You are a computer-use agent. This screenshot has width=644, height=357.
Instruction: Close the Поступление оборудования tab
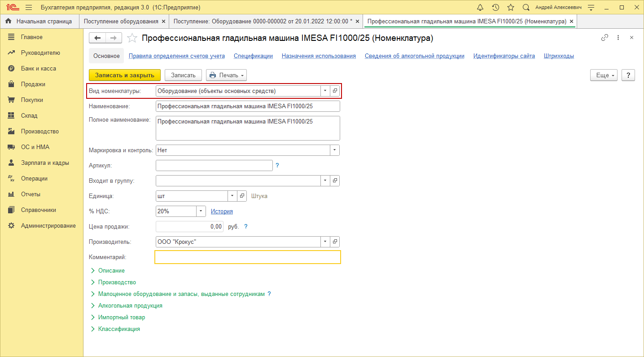coord(163,21)
